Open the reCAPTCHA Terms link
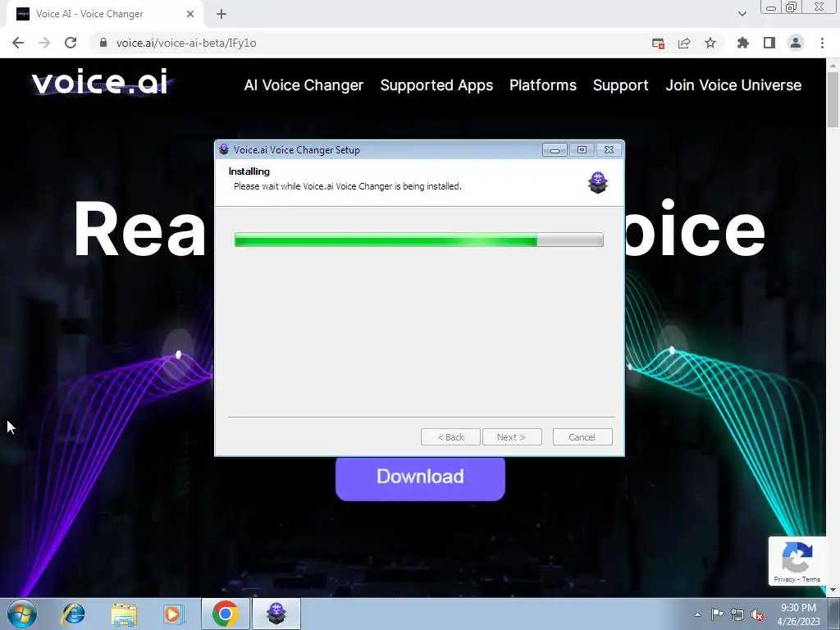Viewport: 840px width, 630px height. click(811, 579)
